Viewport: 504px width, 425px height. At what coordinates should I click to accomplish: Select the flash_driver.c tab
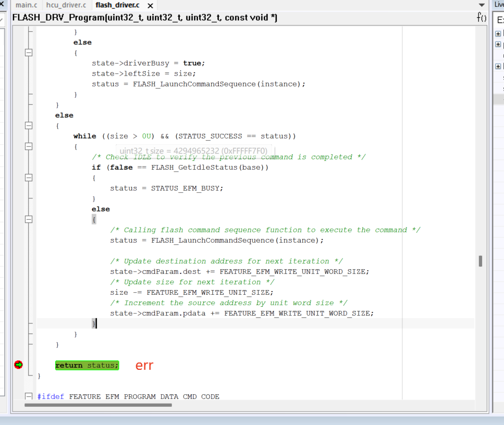[117, 5]
